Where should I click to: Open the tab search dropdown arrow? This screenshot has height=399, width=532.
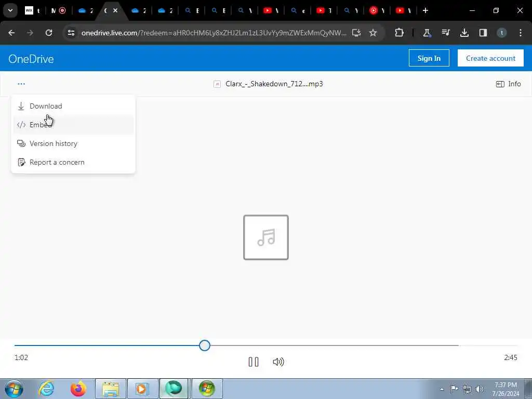click(10, 10)
